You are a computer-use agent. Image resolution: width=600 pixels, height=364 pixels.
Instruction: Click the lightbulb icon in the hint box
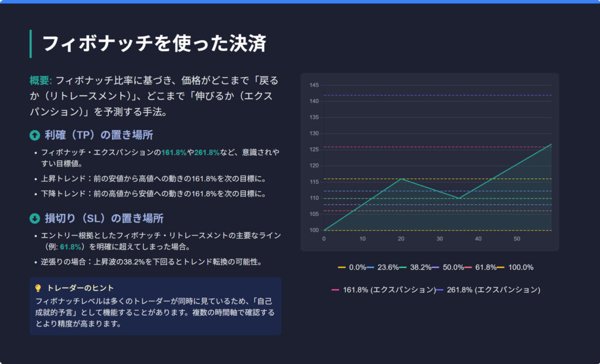[38, 288]
